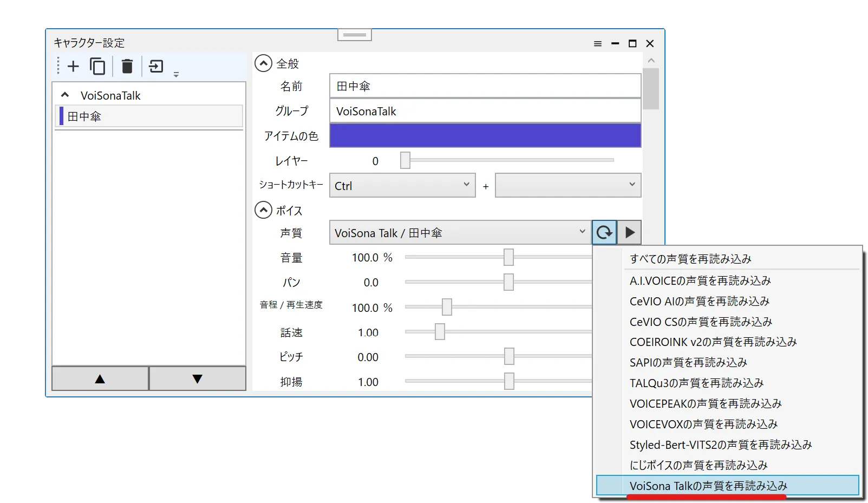Image resolution: width=868 pixels, height=503 pixels.
Task: Collapse the VoiSonaTalk group
Action: pos(65,95)
